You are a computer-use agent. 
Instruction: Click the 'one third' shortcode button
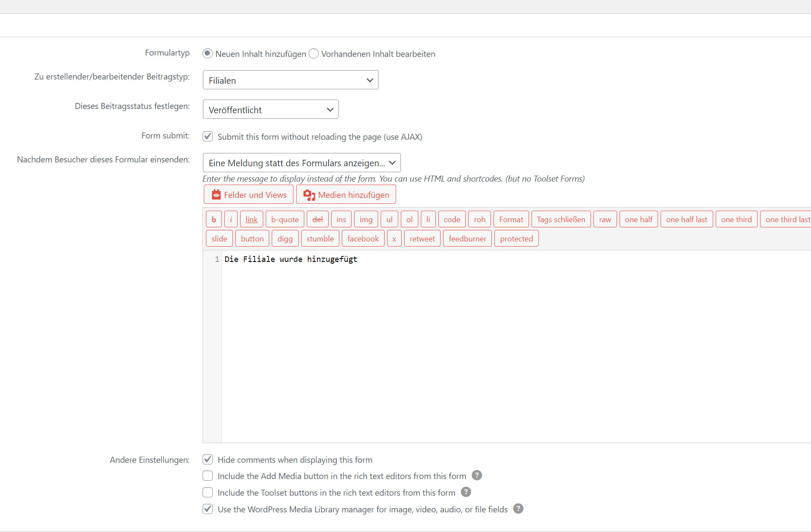pos(737,219)
